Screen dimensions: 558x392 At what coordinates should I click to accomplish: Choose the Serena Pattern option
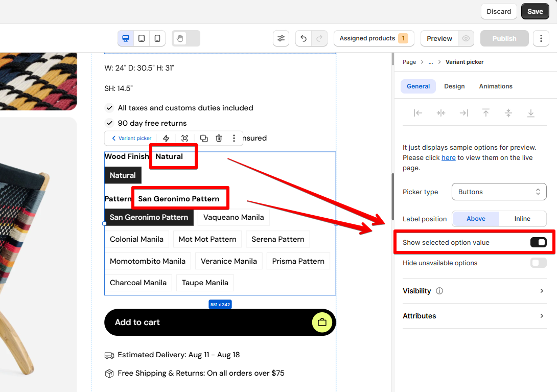click(x=278, y=239)
